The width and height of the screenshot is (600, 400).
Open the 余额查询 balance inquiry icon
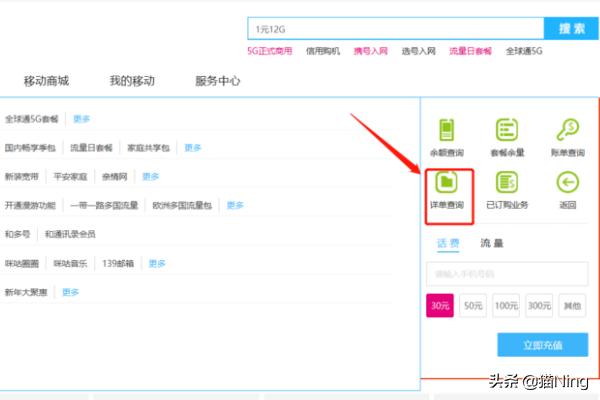447,130
